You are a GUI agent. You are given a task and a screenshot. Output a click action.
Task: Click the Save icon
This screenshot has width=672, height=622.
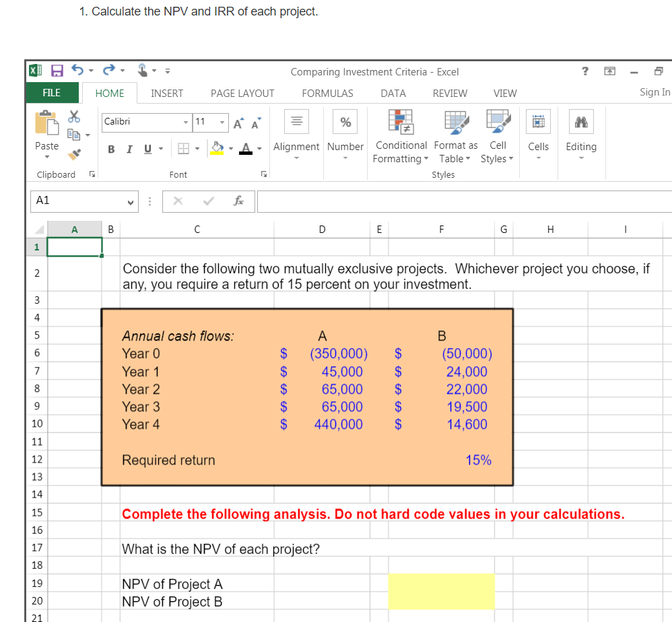pyautogui.click(x=57, y=70)
